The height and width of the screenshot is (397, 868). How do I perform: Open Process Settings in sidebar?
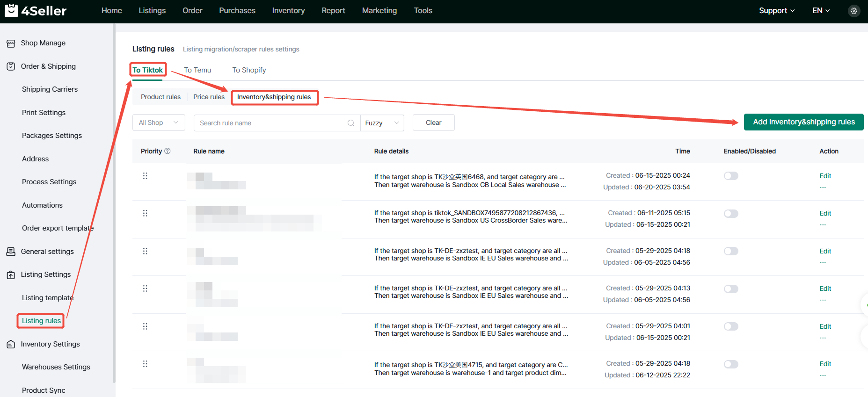coord(49,182)
